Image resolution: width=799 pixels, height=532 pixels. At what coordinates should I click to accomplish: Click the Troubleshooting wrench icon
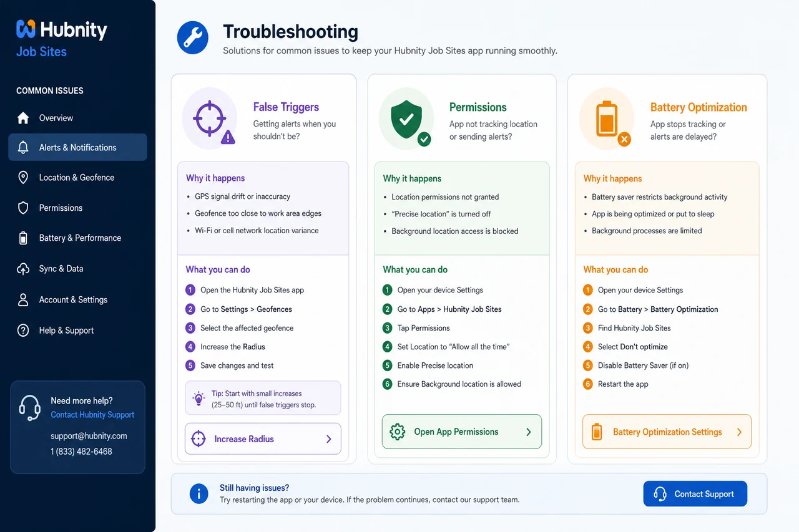(193, 37)
